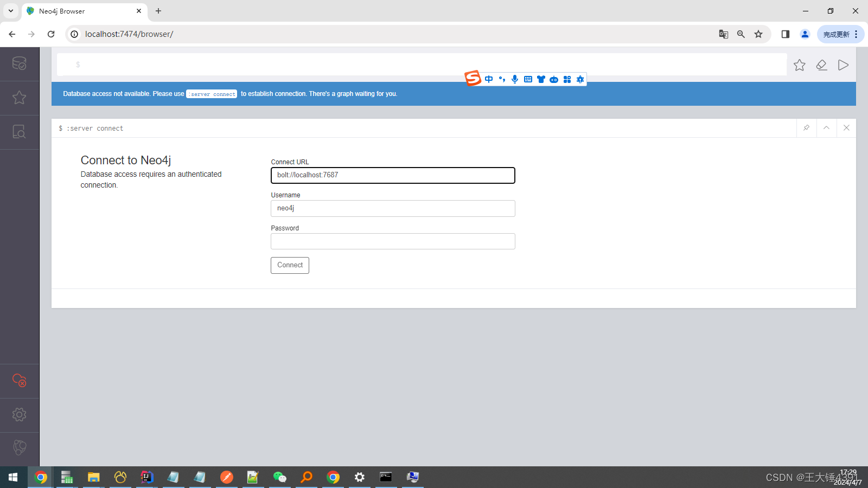Image resolution: width=868 pixels, height=488 pixels.
Task: Close the Neo4j Browser tab
Action: (139, 11)
